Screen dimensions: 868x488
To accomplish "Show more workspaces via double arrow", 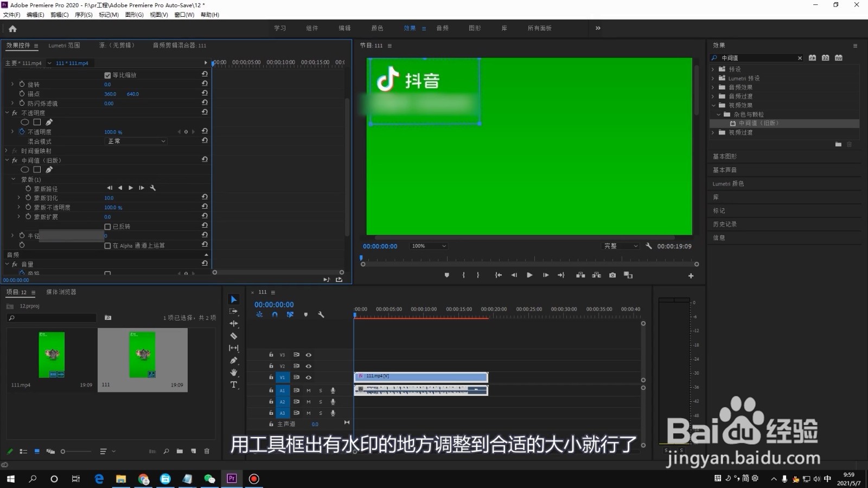I will (598, 28).
